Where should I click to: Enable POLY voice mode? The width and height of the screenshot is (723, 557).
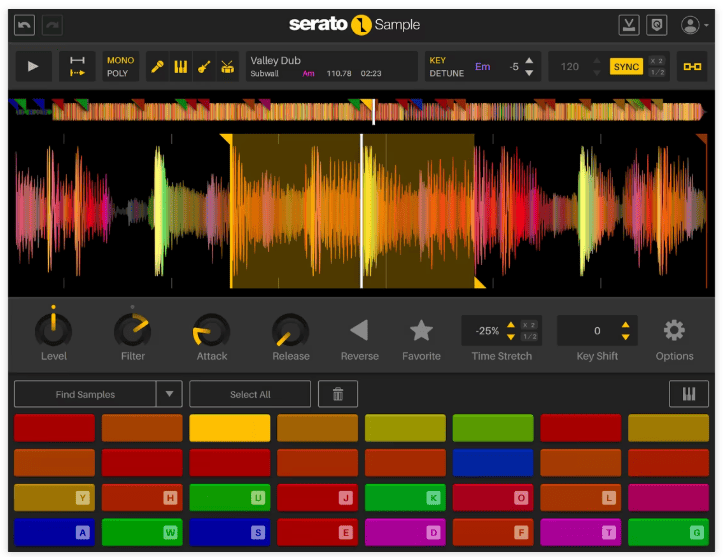(117, 73)
